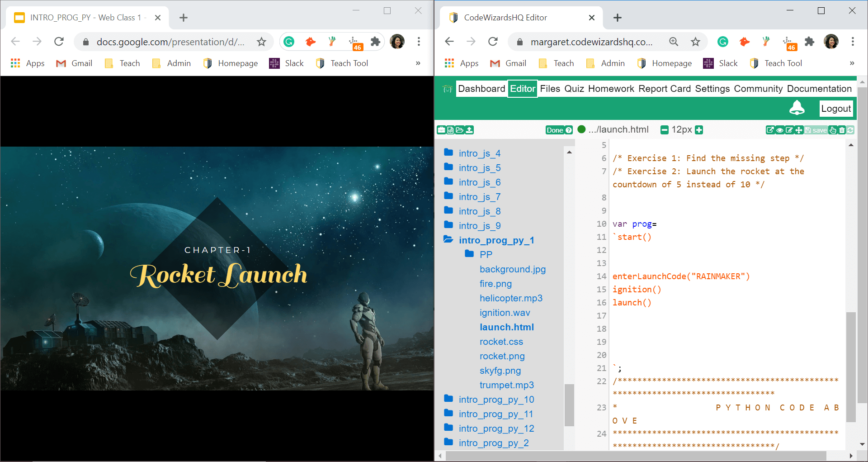Toggle the eye preview icon in editor

point(780,130)
